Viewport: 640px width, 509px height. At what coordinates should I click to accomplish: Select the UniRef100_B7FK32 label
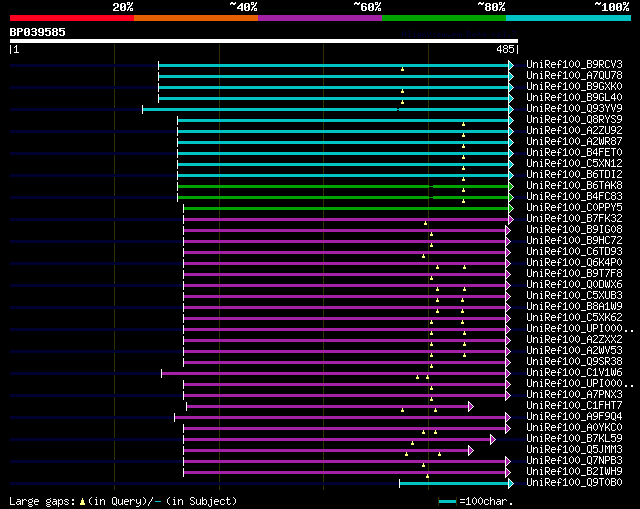574,219
